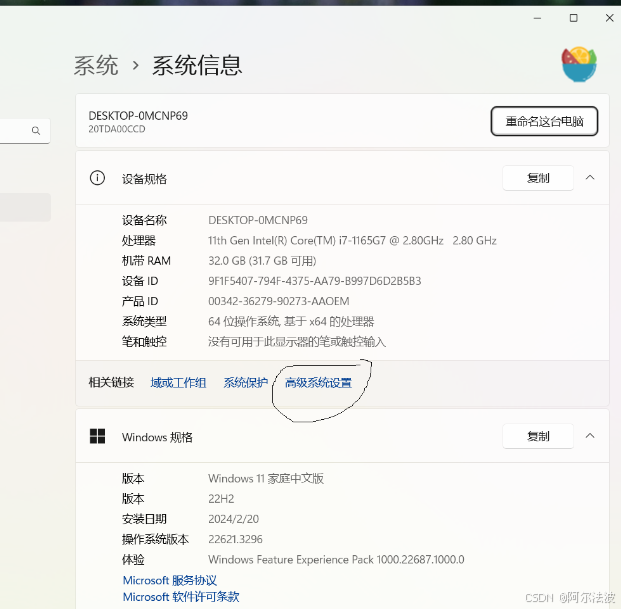Click the OS build value 22621.3296
Image resolution: width=621 pixels, height=609 pixels.
(x=235, y=539)
